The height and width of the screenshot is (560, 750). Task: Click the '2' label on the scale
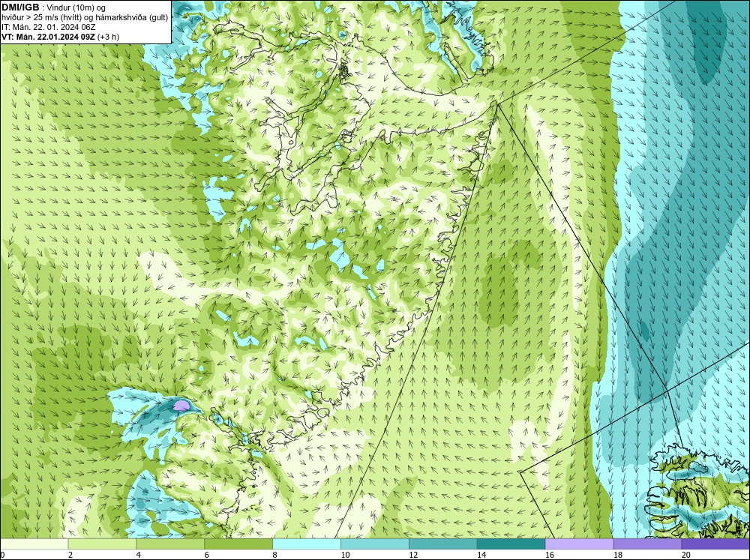coord(70,555)
